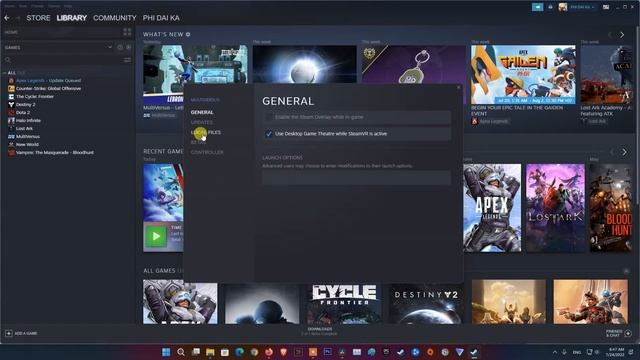640x360 pixels.
Task: Open the GENERAL properties tab
Action: pyautogui.click(x=202, y=112)
